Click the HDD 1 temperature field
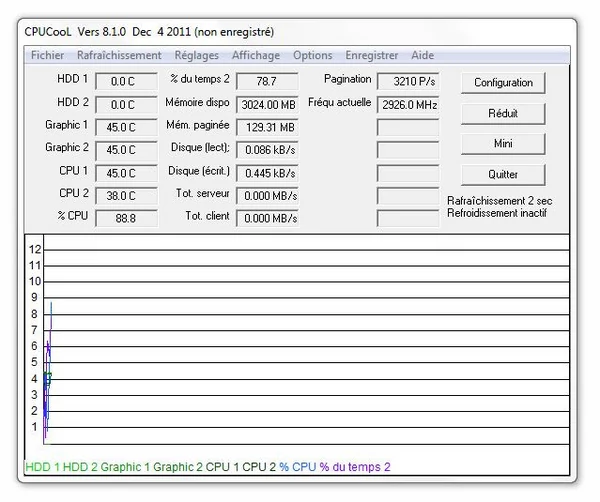Viewport: 600px width, 502px height. [126, 81]
